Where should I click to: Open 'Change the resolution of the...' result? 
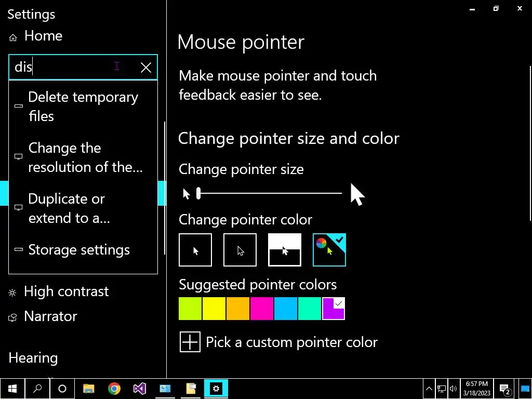[83, 157]
